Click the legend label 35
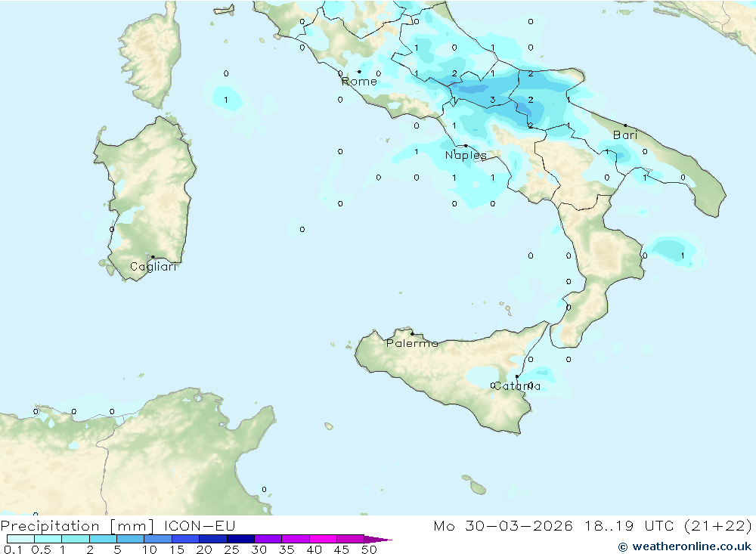This screenshot has height=554, width=756. point(287,549)
